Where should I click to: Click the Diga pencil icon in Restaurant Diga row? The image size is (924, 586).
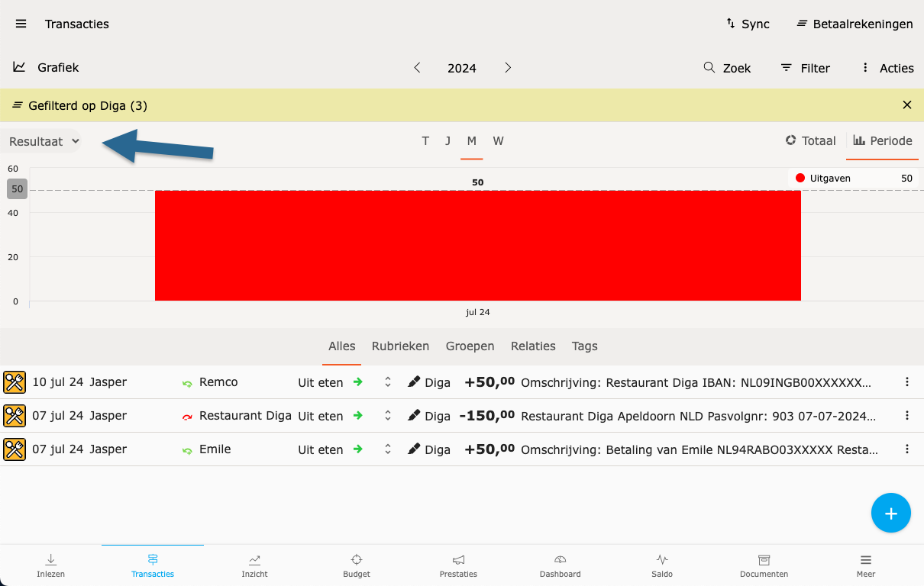414,416
